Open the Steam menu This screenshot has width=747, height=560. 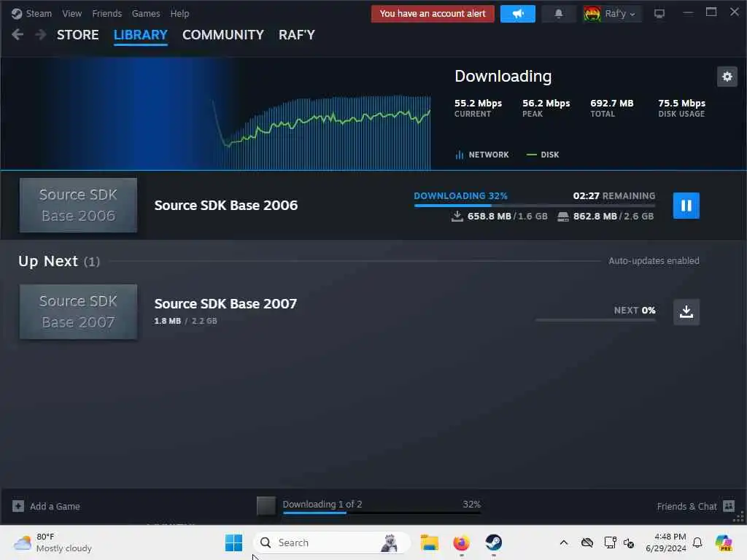coord(39,14)
